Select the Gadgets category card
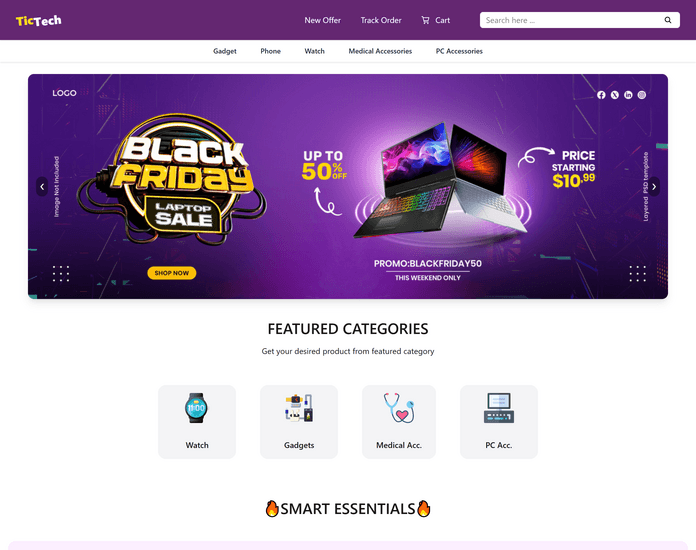696x550 pixels. [x=299, y=422]
